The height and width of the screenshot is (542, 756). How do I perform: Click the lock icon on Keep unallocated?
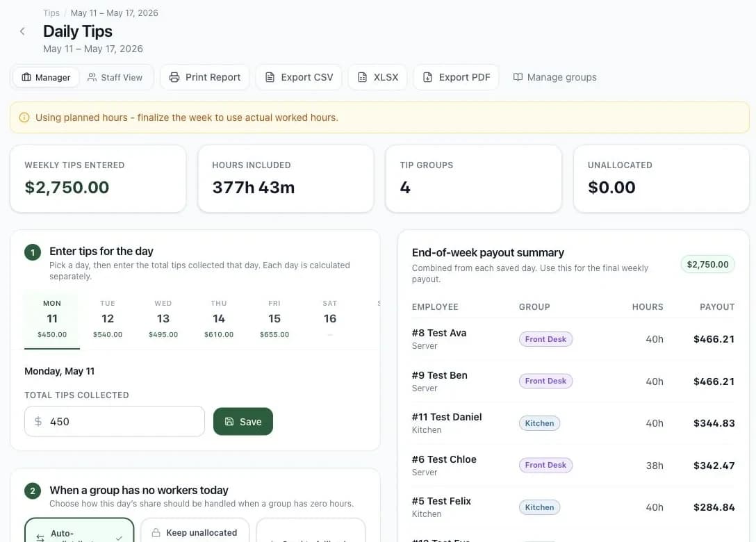point(156,533)
